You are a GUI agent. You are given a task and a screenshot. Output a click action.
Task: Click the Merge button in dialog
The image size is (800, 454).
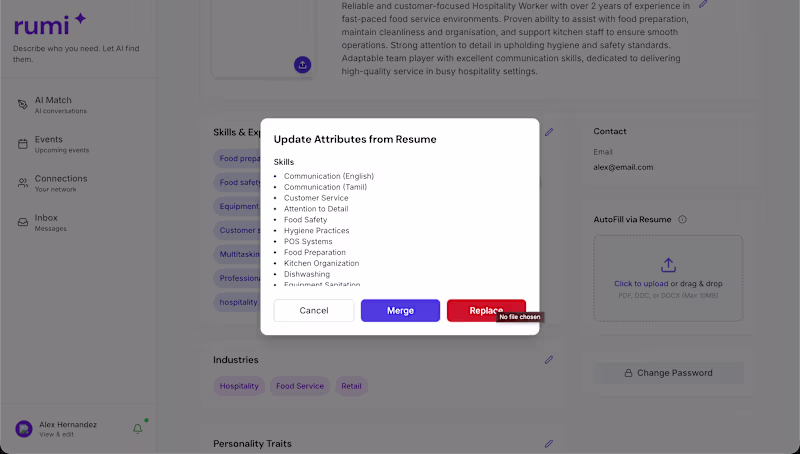(x=400, y=310)
